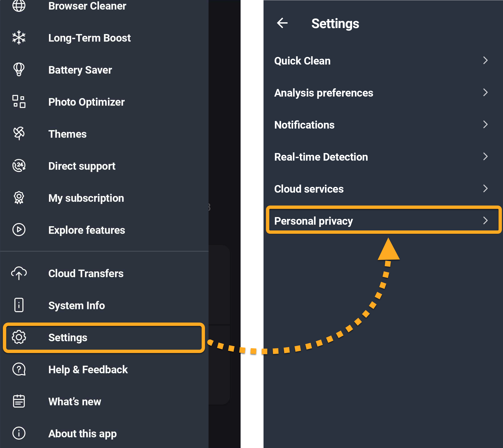The height and width of the screenshot is (448, 503).
Task: Click the Cloud Transfers upload icon
Action: pyautogui.click(x=19, y=273)
